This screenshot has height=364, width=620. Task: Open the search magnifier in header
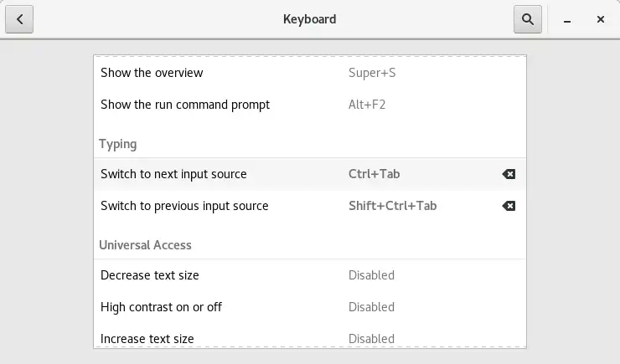coord(527,18)
